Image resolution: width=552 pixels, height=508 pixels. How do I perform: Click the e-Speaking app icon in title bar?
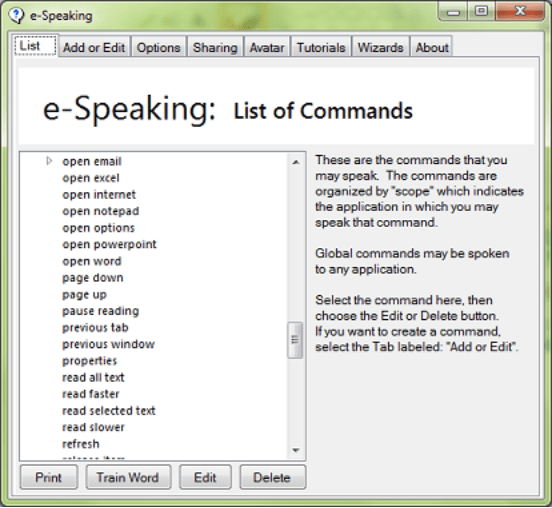tap(16, 15)
